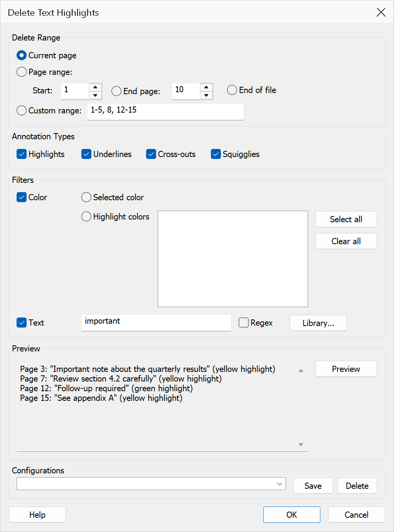This screenshot has height=532, width=394.
Task: Click the preview list scroll-up arrow
Action: pyautogui.click(x=301, y=370)
